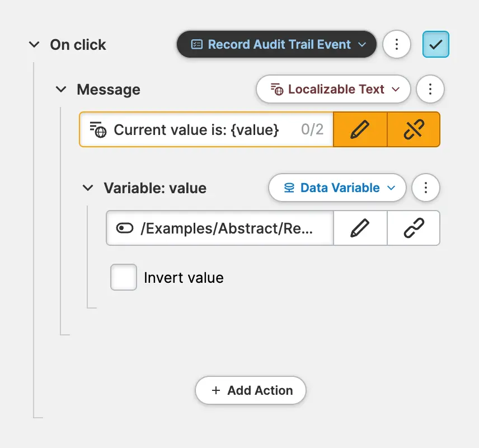Image resolution: width=479 pixels, height=448 pixels.
Task: Open the Localizable Text type dropdown
Action: tap(334, 89)
